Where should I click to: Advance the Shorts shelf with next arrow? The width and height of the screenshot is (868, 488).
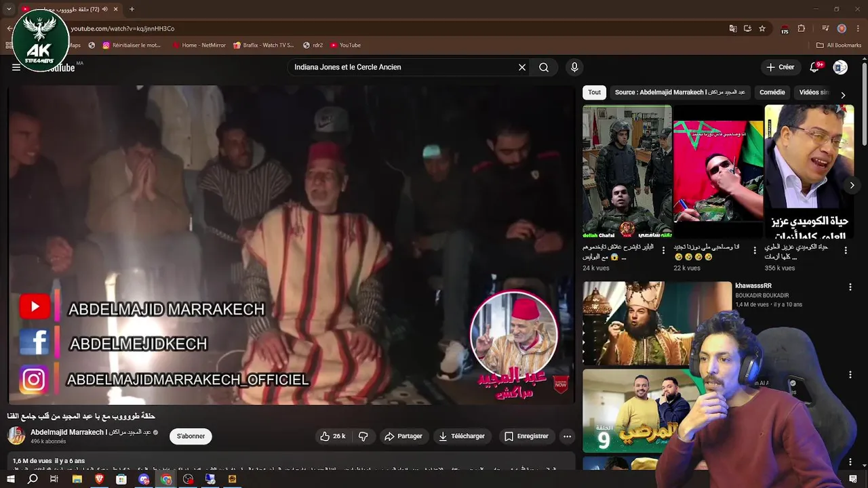[x=852, y=185]
